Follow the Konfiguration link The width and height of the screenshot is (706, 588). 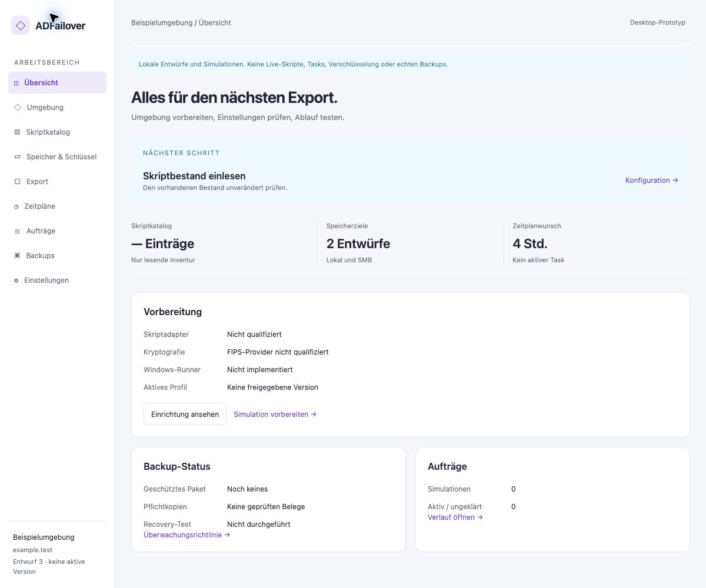coord(652,181)
